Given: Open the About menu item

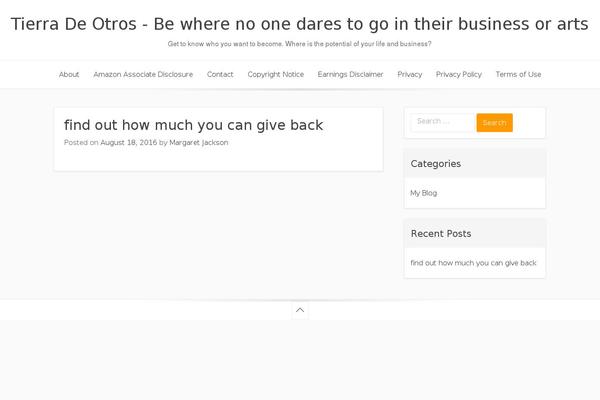Looking at the screenshot, I should pyautogui.click(x=69, y=74).
